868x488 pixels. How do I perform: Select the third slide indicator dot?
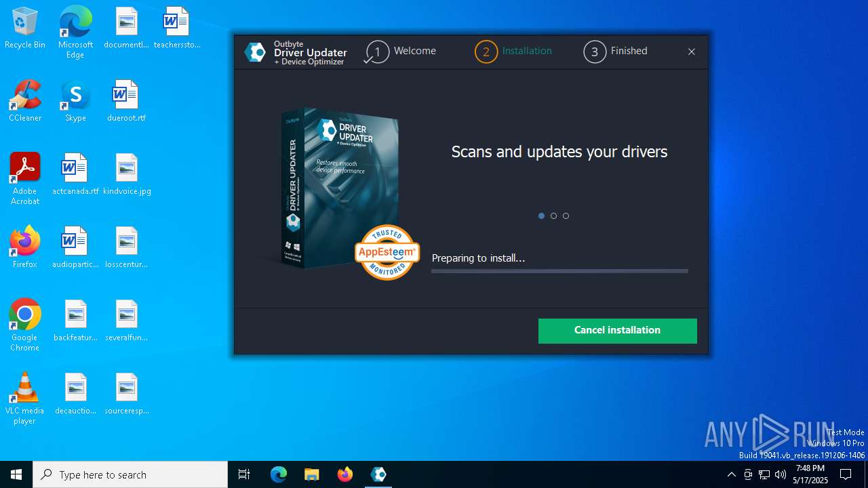point(566,216)
